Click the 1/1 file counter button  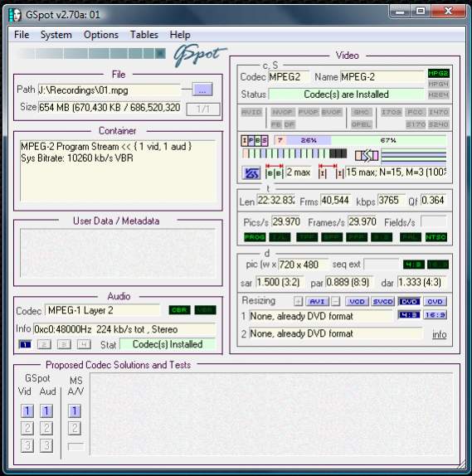pos(203,109)
